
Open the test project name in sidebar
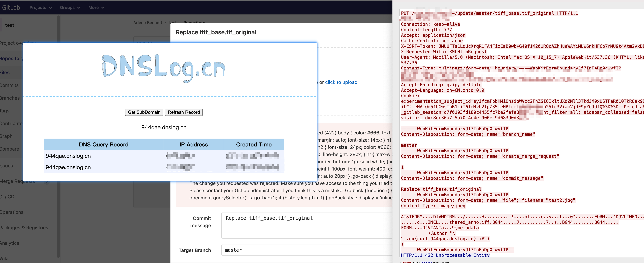pyautogui.click(x=9, y=25)
